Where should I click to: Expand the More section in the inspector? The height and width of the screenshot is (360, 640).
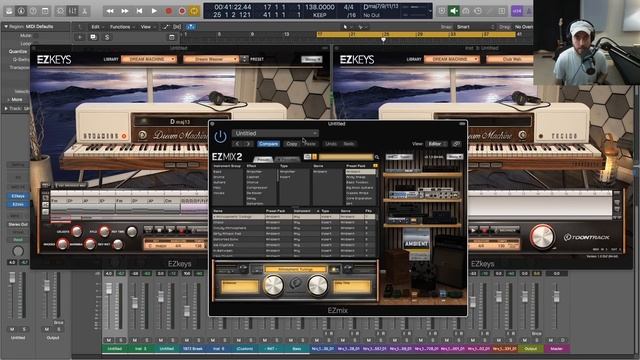(x=9, y=99)
